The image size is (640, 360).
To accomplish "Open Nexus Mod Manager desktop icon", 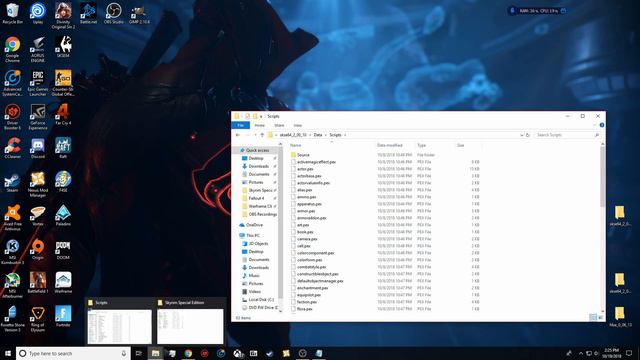I will pyautogui.click(x=38, y=184).
